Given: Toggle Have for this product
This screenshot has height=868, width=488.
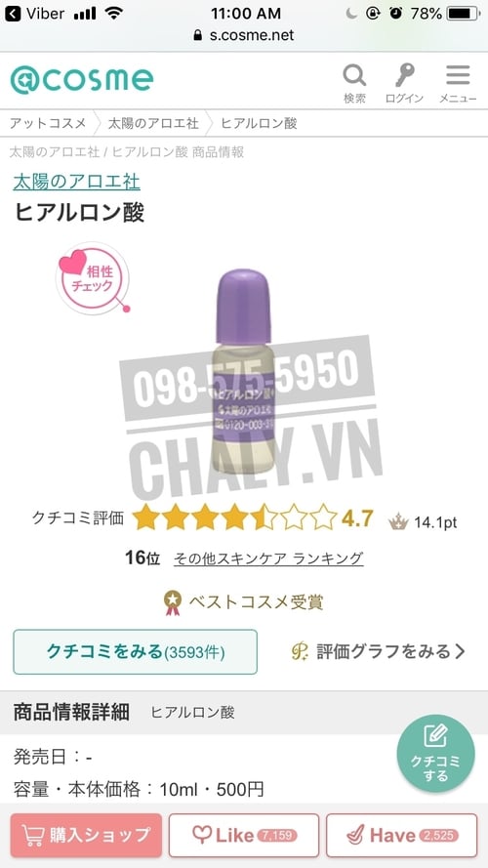Looking at the screenshot, I should tap(402, 835).
